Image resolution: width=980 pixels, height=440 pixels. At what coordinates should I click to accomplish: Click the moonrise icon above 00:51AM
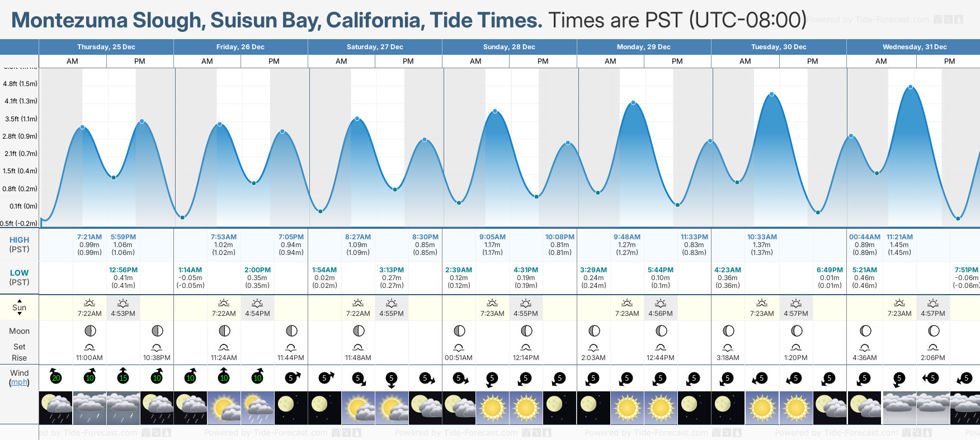[x=459, y=347]
